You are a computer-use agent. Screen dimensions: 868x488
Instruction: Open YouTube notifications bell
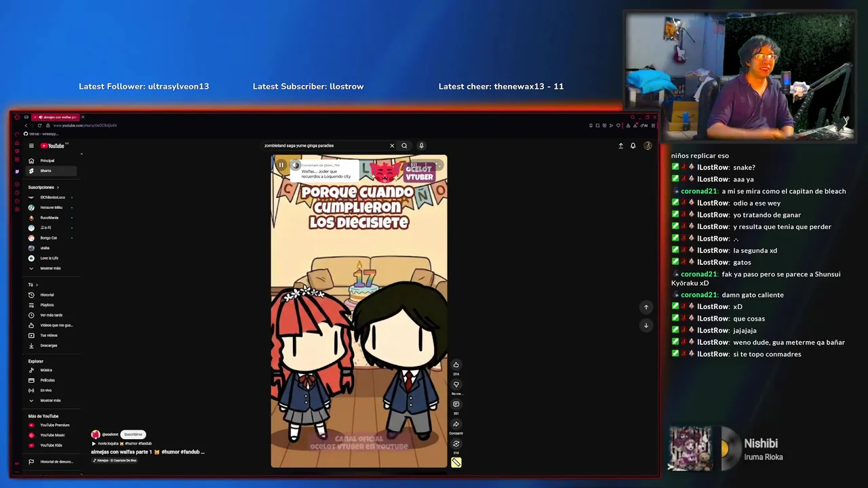[x=633, y=146]
